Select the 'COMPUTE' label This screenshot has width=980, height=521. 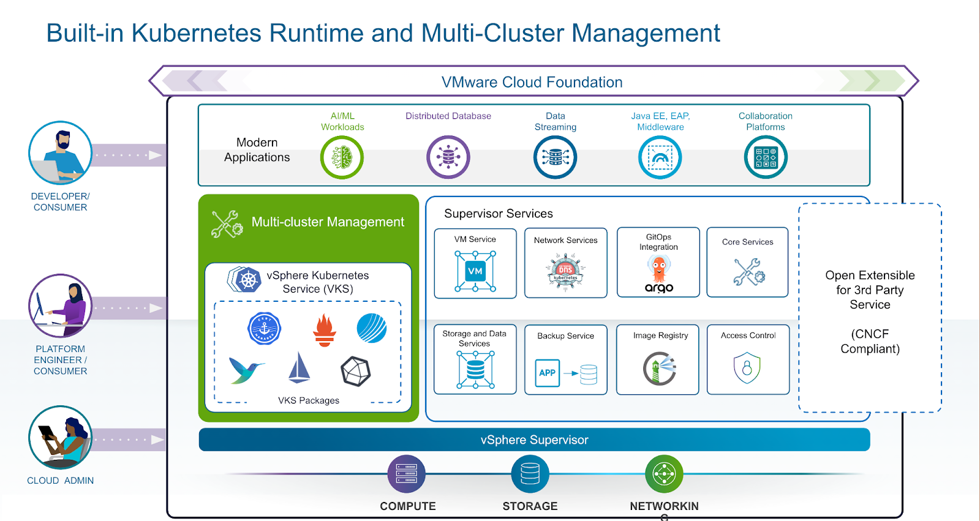(408, 506)
